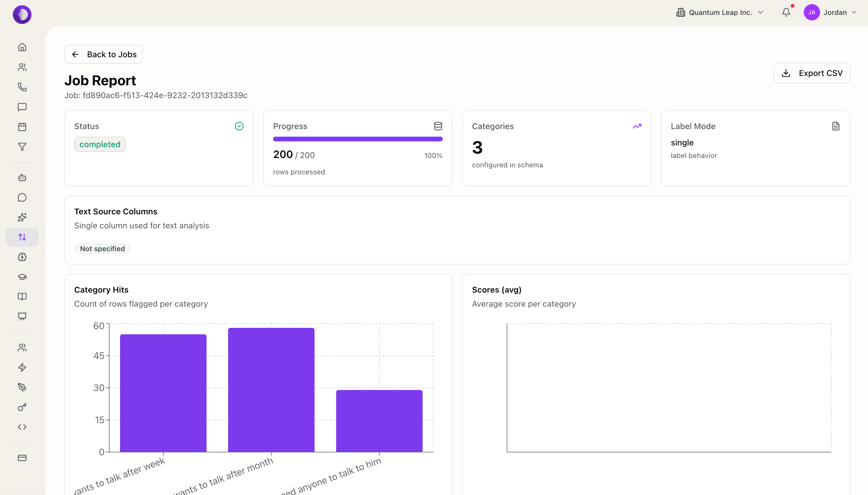
Task: Click the notification bell with red dot
Action: (786, 12)
